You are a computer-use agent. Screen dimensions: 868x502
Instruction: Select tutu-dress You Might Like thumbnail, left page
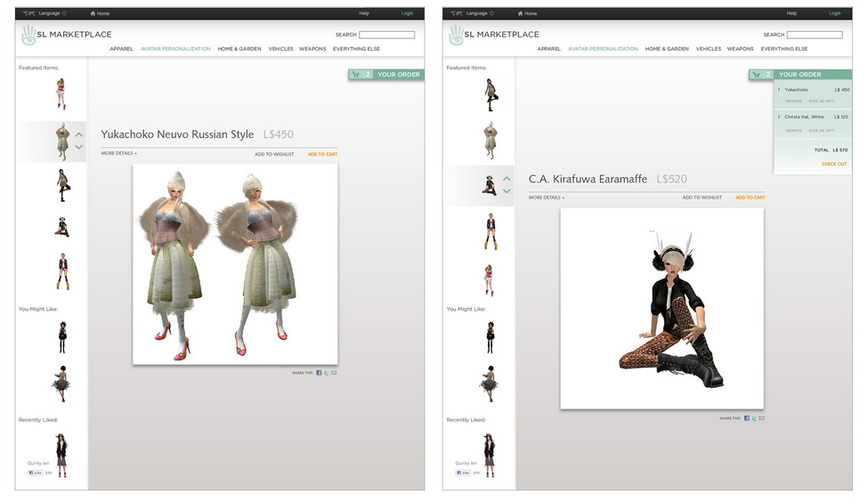61,383
